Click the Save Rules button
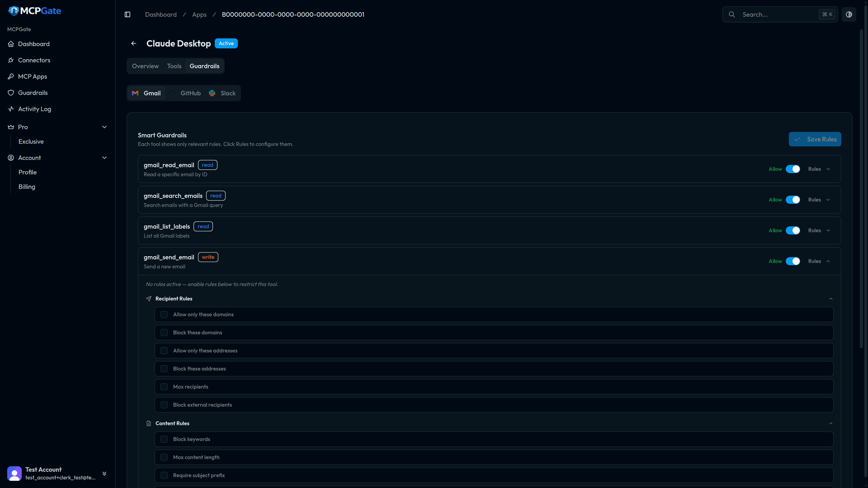The image size is (868, 488). click(815, 139)
